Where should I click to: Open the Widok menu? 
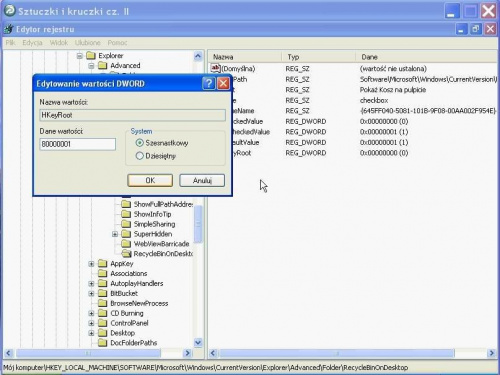[59, 43]
